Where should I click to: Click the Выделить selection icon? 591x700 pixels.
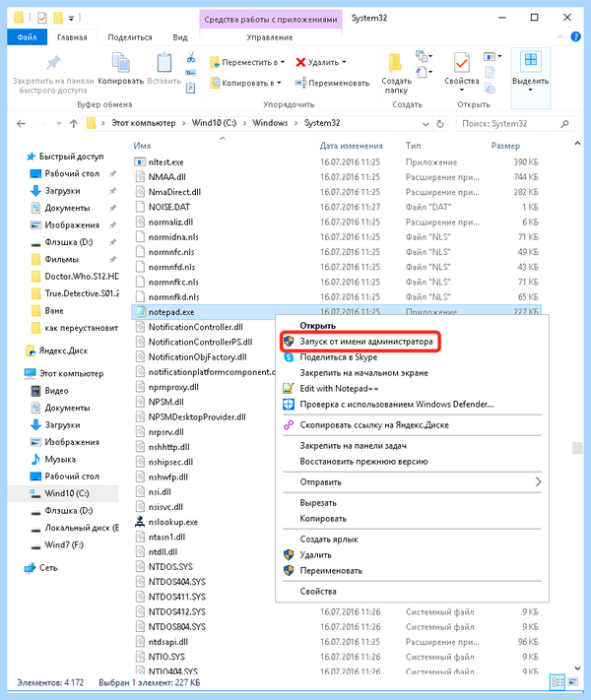pos(531,61)
